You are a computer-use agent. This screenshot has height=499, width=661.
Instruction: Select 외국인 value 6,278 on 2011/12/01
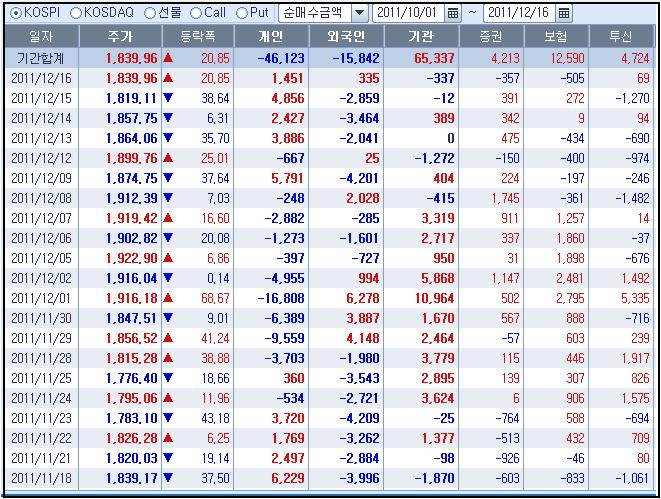(363, 298)
